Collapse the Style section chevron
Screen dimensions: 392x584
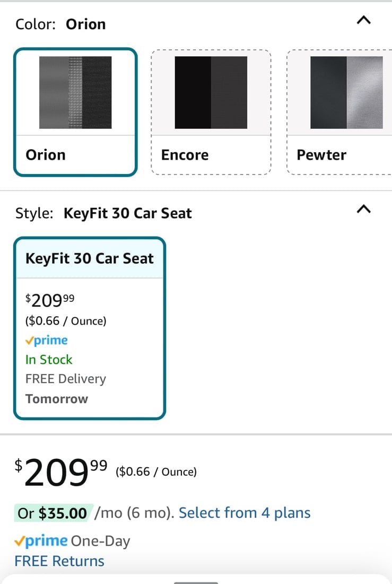click(x=364, y=209)
